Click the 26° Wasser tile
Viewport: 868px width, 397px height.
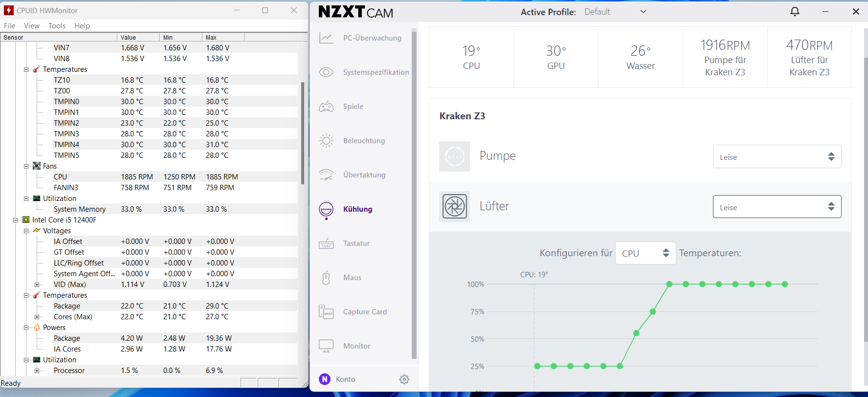(x=641, y=58)
